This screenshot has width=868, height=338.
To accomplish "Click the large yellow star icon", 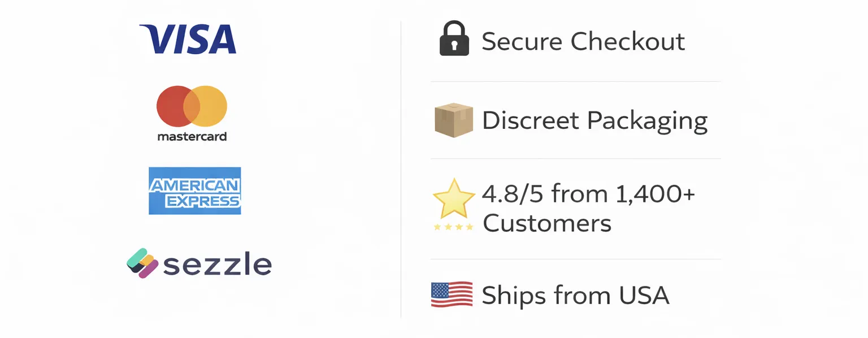I will tap(453, 198).
